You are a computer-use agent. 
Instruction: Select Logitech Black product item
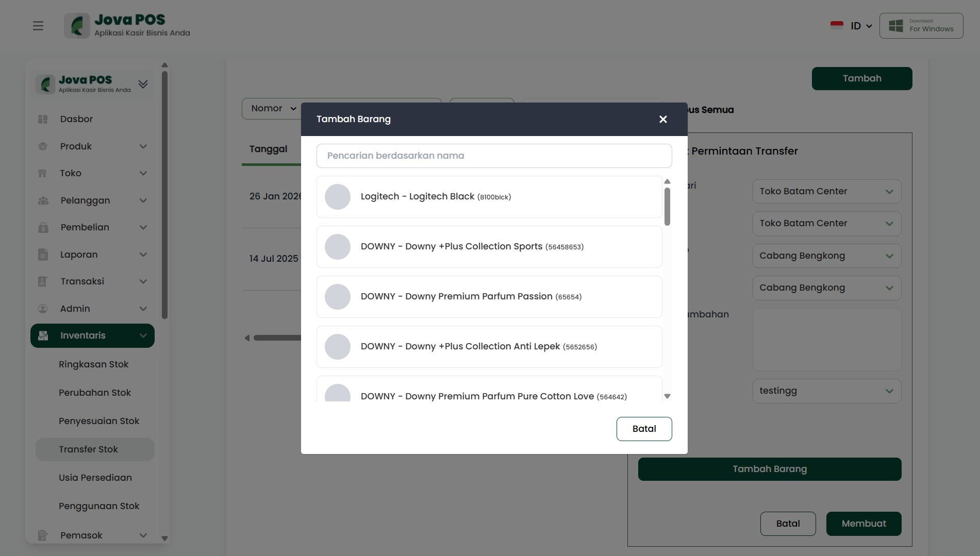pos(489,197)
